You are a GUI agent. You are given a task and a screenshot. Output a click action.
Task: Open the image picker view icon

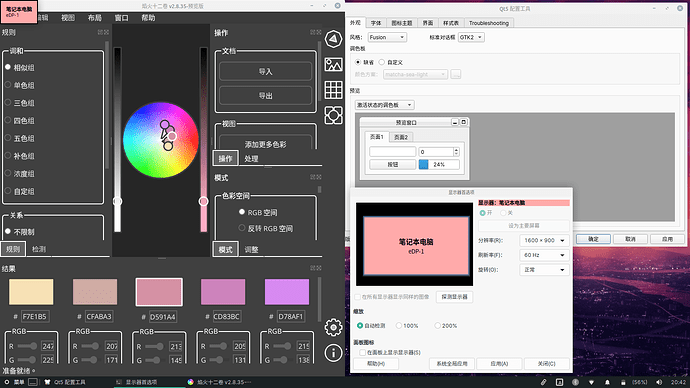coord(333,65)
